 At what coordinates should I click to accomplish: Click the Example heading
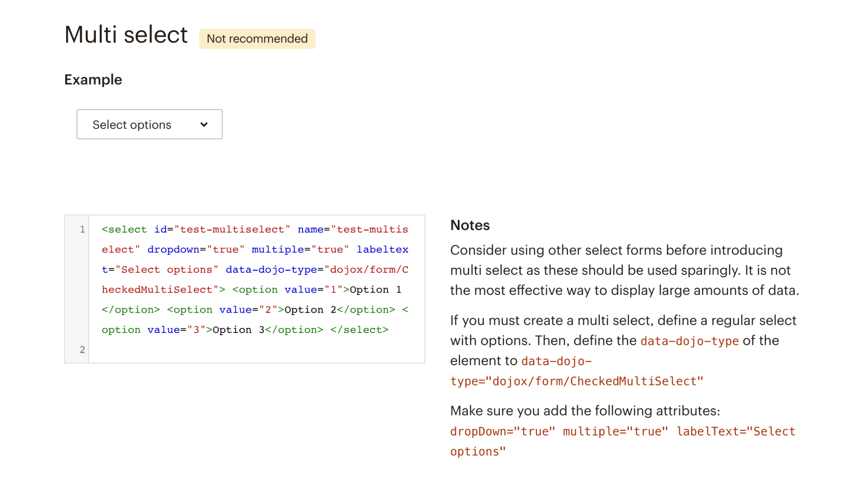point(93,80)
